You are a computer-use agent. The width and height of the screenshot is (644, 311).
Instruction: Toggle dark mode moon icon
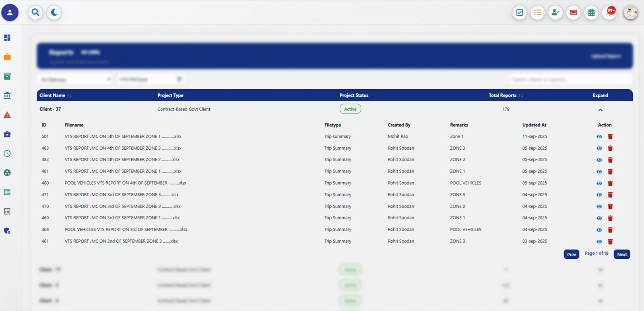[x=54, y=12]
